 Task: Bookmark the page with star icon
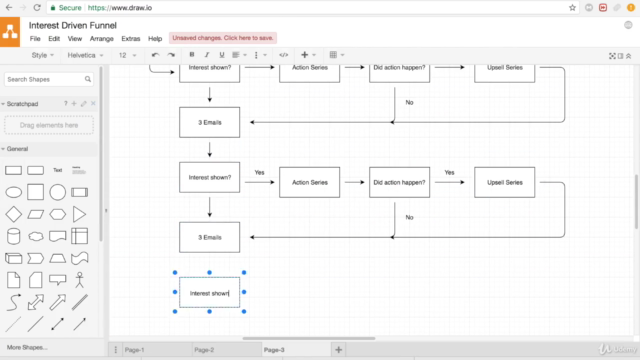point(572,7)
